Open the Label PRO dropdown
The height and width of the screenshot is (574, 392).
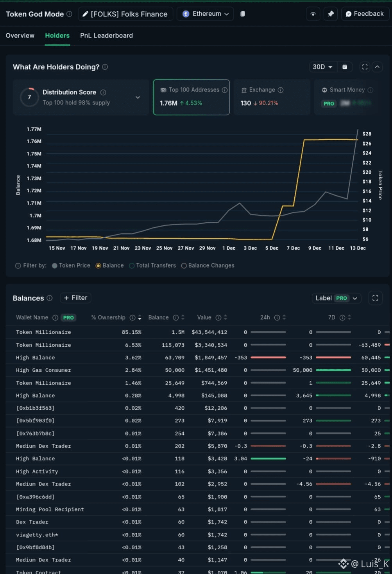tap(336, 298)
